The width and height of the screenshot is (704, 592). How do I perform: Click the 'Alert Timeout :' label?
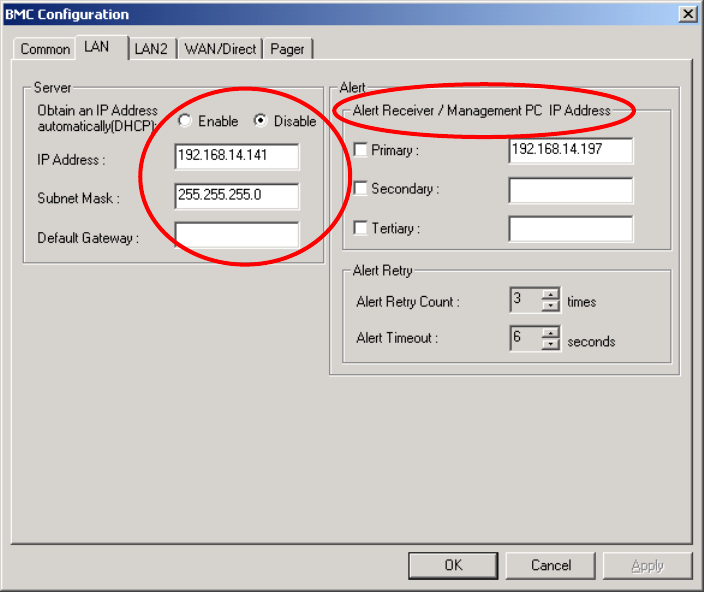coord(397,338)
